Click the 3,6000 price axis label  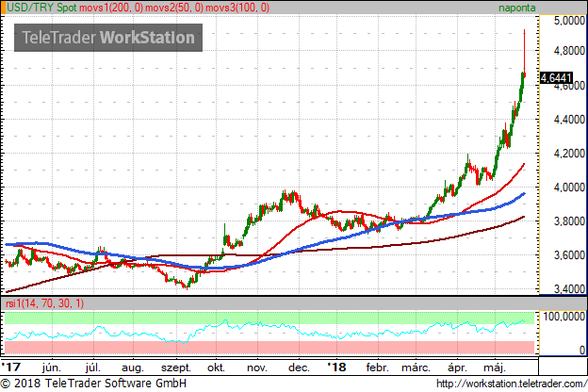tap(569, 255)
